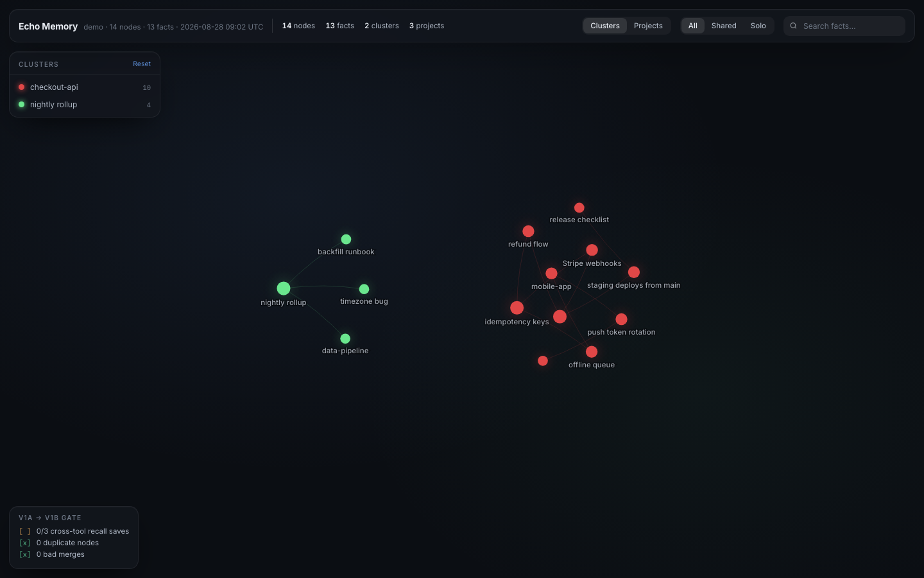Select nightly rollup cluster row in legend
Viewport: 924px width, 578px height.
click(85, 105)
